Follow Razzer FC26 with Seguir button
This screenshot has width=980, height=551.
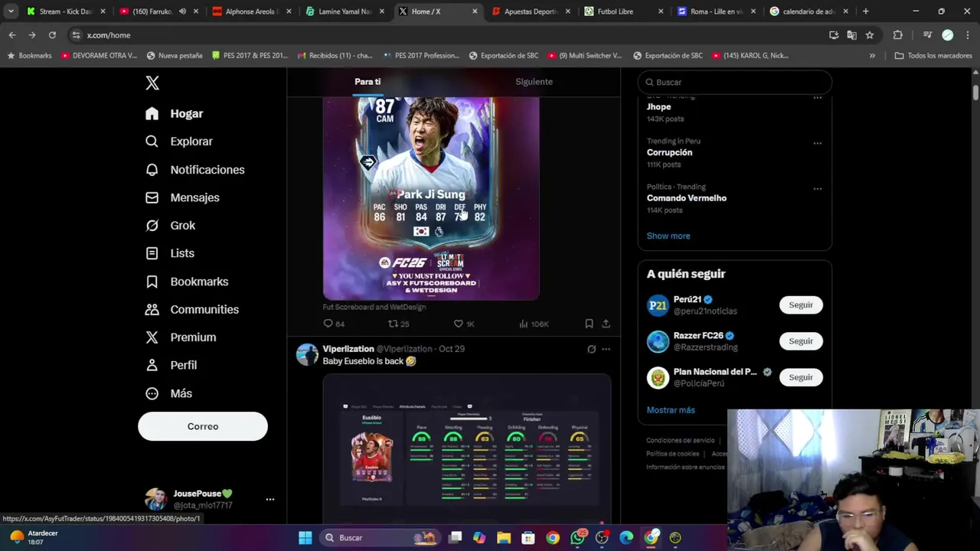coord(801,341)
